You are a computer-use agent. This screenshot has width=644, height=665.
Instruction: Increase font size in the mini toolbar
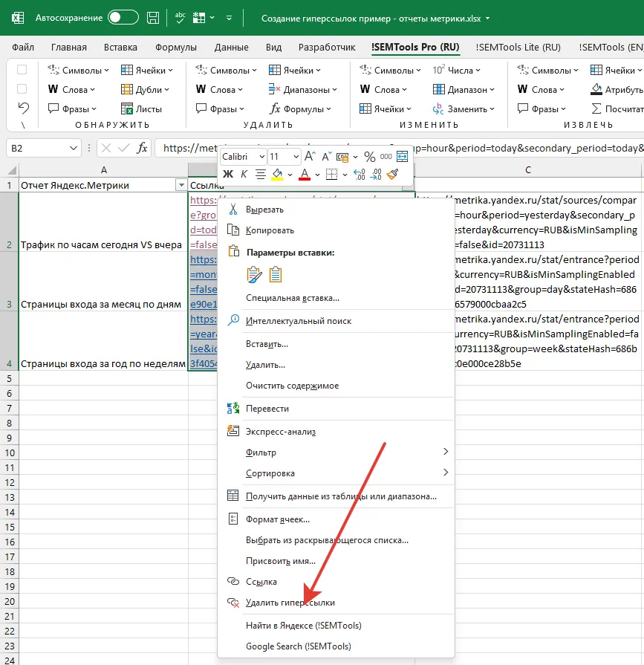pos(310,157)
